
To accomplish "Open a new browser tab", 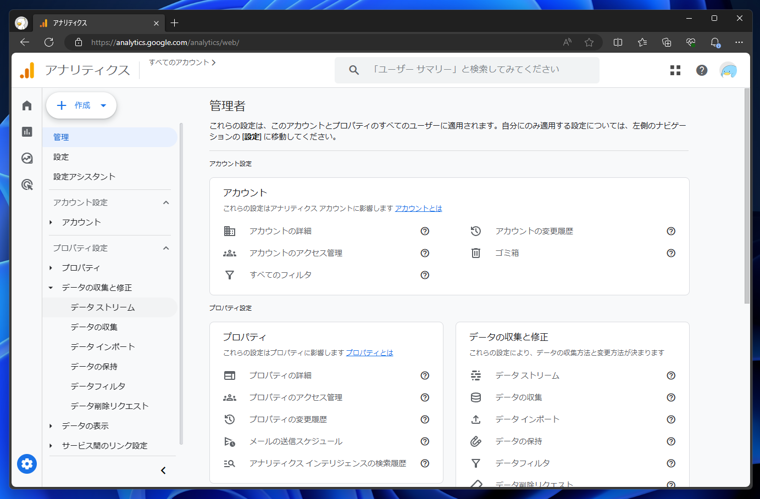I will tap(174, 23).
